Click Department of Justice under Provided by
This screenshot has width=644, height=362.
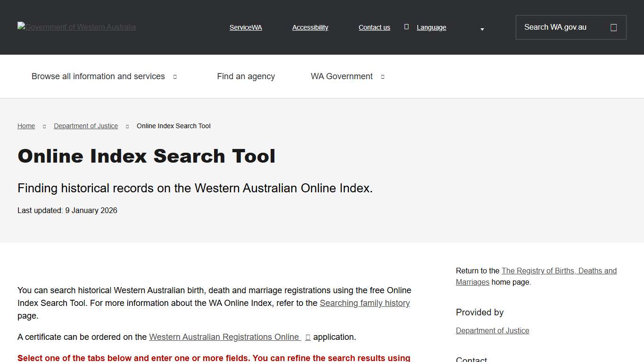click(492, 330)
